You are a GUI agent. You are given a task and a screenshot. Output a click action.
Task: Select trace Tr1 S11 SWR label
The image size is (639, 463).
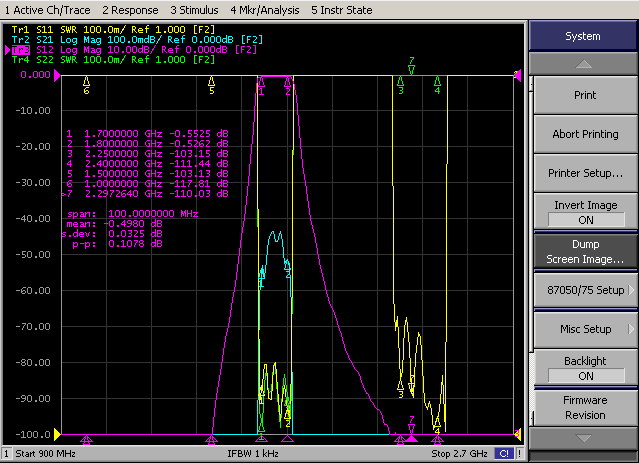point(113,30)
